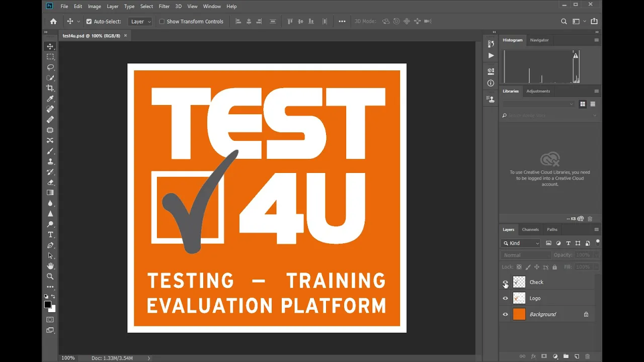
Task: Switch to the Channels tab
Action: point(530,229)
